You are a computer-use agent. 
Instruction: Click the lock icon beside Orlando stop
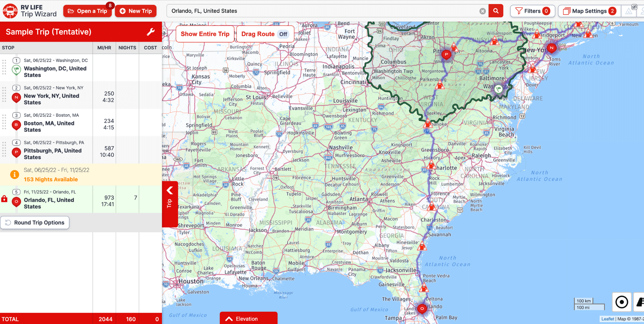pos(4,199)
